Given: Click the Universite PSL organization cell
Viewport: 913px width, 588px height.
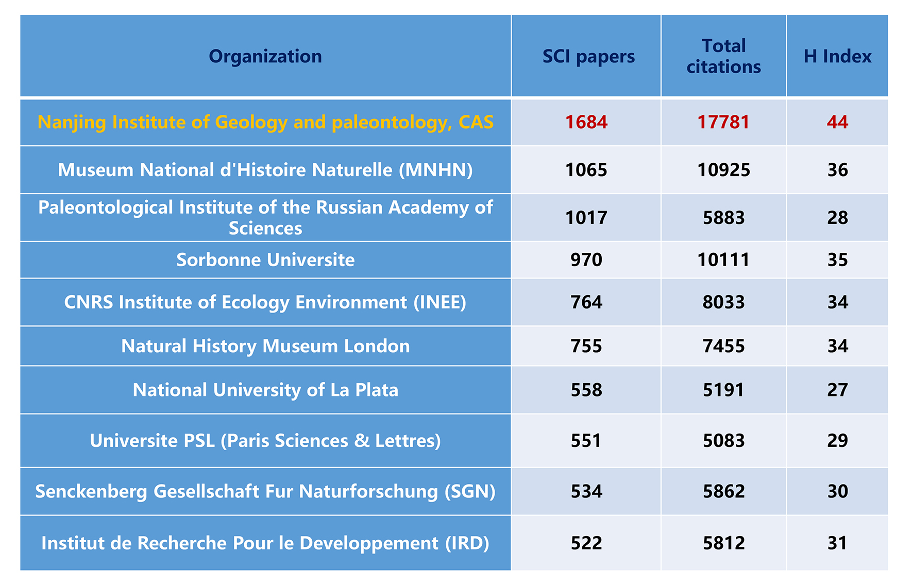Looking at the screenshot, I should pyautogui.click(x=265, y=441).
